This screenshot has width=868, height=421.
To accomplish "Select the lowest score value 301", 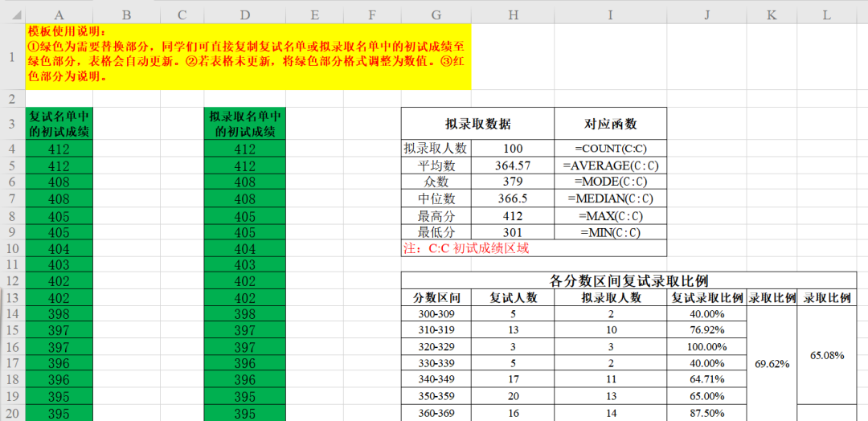I will [x=513, y=232].
